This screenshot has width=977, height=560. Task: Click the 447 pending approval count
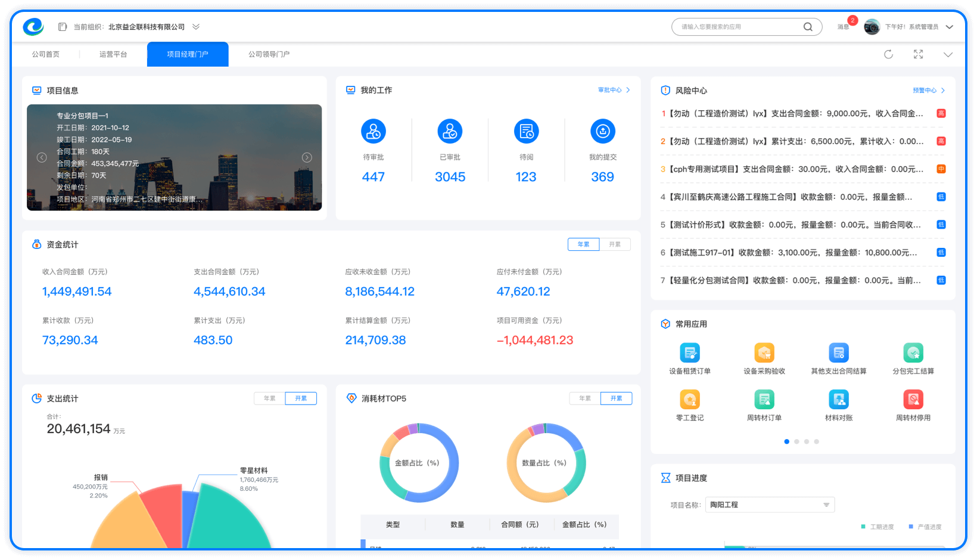pyautogui.click(x=374, y=177)
